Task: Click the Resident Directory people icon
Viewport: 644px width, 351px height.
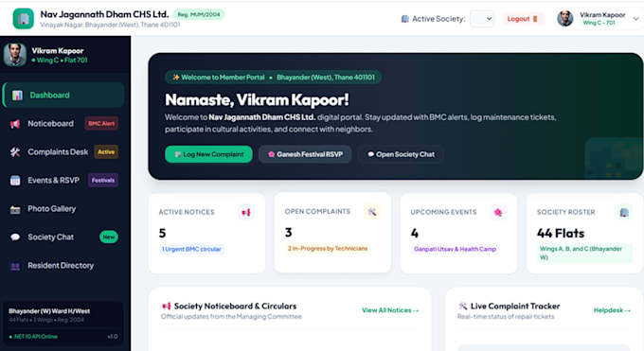Action: point(15,267)
